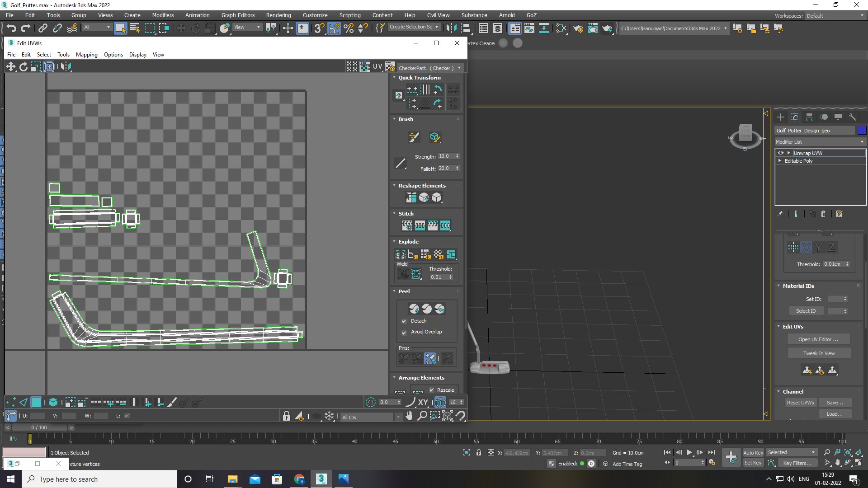Viewport: 868px width, 488px height.
Task: Toggle the Auto Key button
Action: (x=753, y=453)
